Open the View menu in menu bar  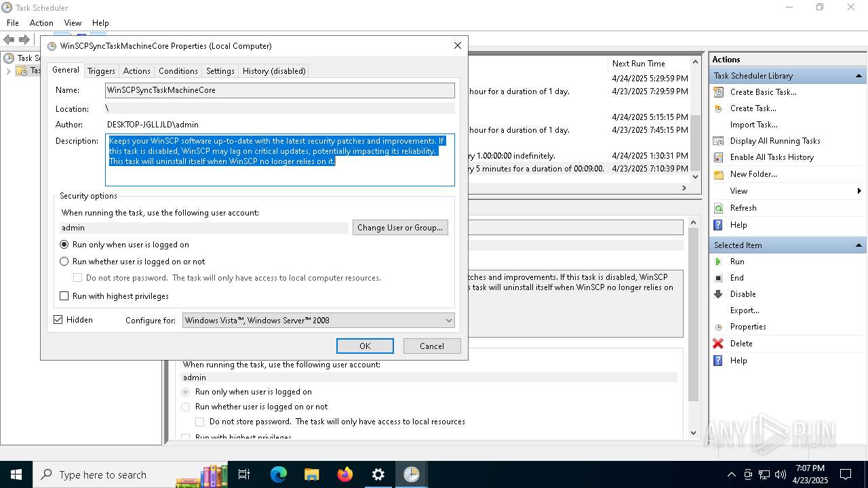coord(73,23)
